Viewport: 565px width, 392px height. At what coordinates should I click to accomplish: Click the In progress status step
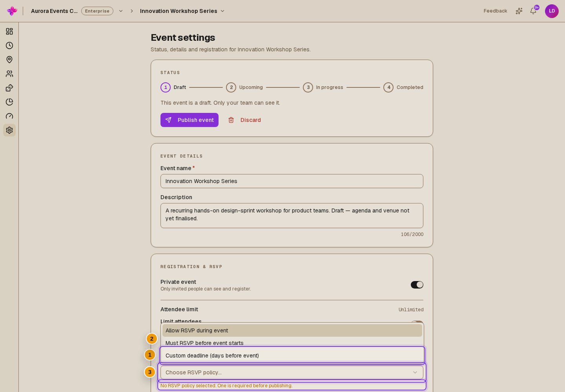pyautogui.click(x=323, y=87)
